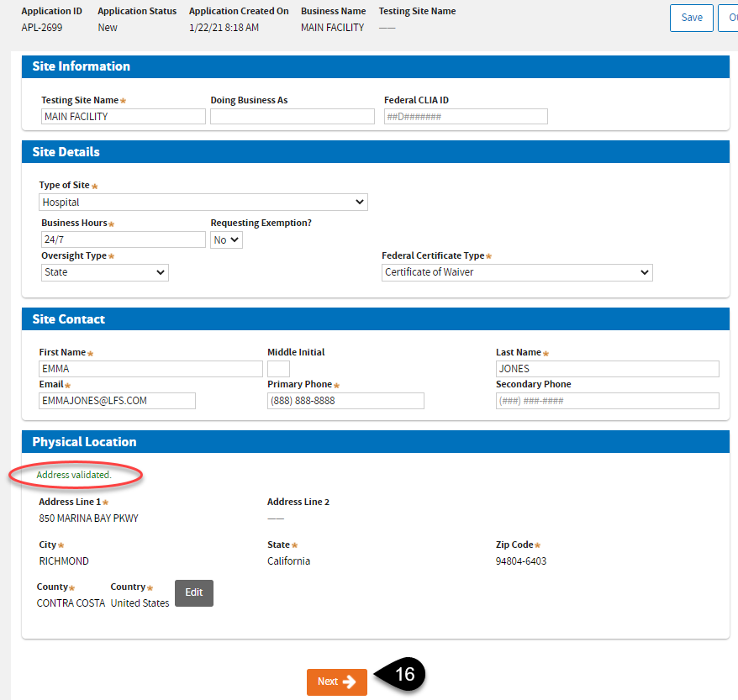Open the Oversight Type dropdown
Image resolution: width=738 pixels, height=700 pixels.
[104, 272]
